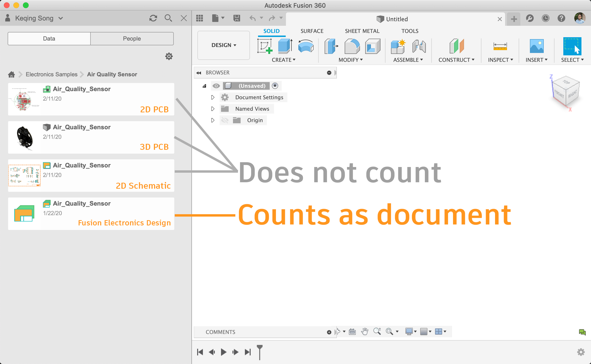Viewport: 591px width, 364px height.
Task: Click the timeline position marker
Action: click(x=259, y=352)
